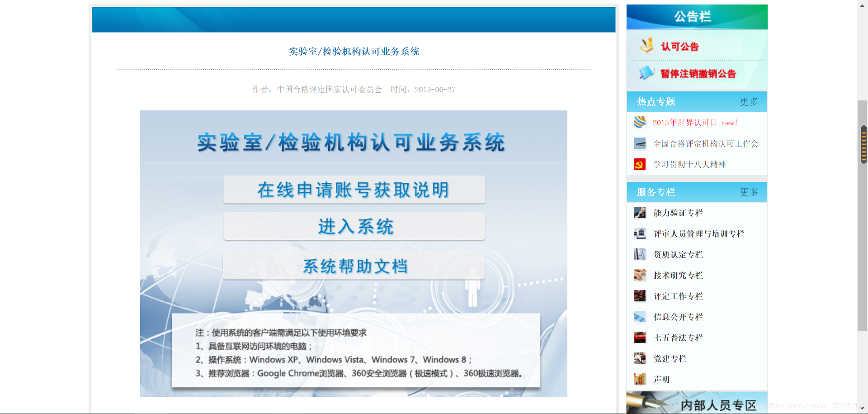
Task: Click the 暂停注销撤销公告 blue tag icon
Action: click(647, 72)
